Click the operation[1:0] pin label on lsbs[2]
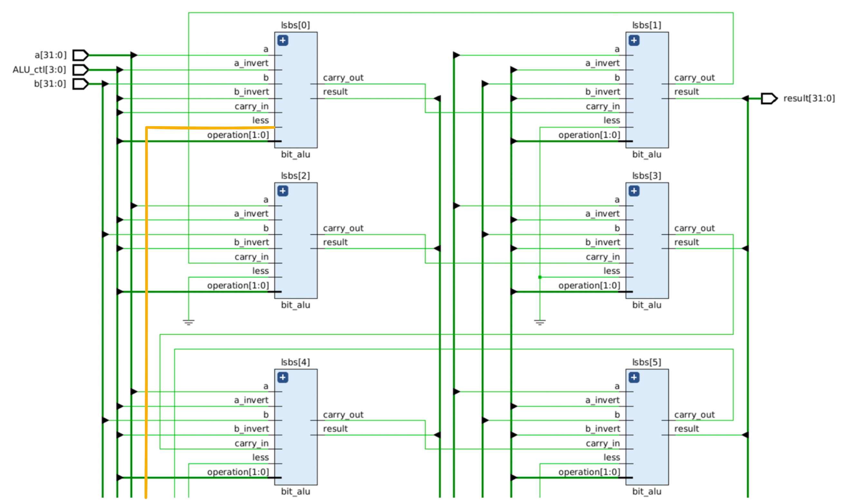The image size is (847, 504). [x=238, y=285]
